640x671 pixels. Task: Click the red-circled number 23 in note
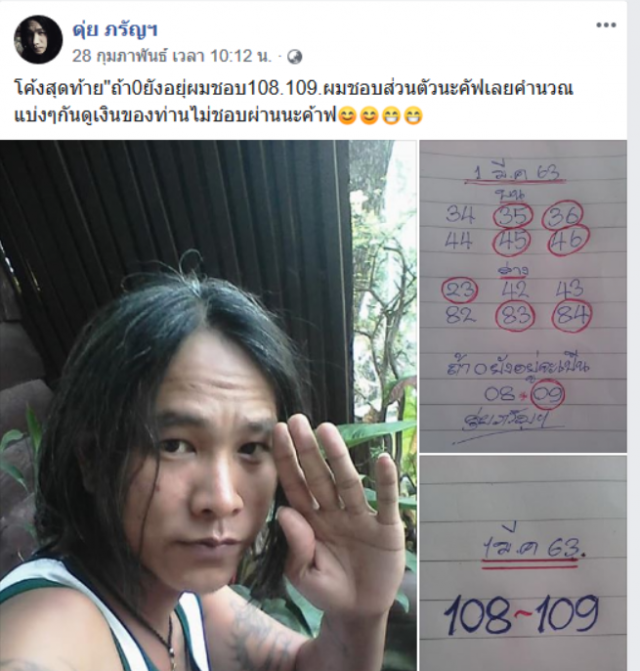click(x=459, y=291)
